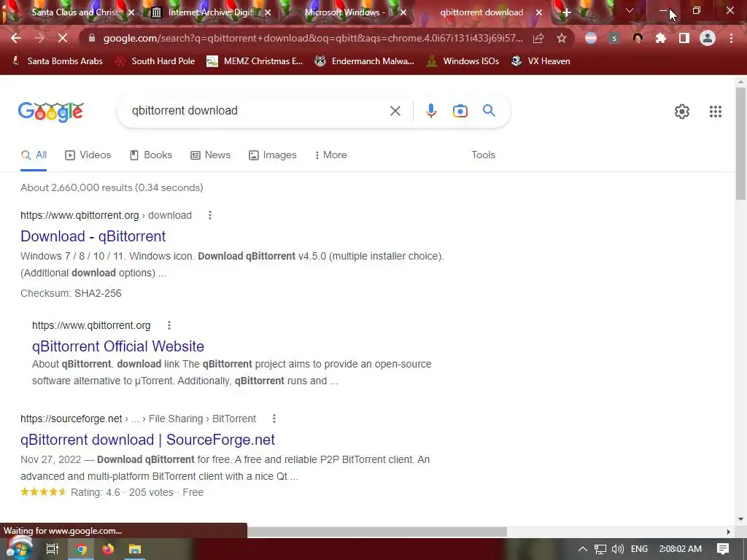Viewport: 747px width, 560px height.
Task: Open the volume control in tray
Action: point(617,549)
